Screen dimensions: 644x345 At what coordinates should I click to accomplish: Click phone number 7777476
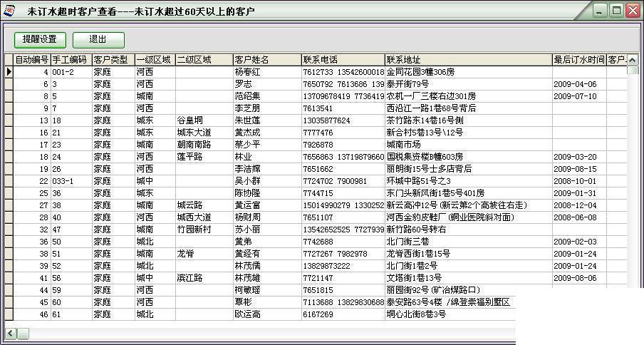click(318, 133)
